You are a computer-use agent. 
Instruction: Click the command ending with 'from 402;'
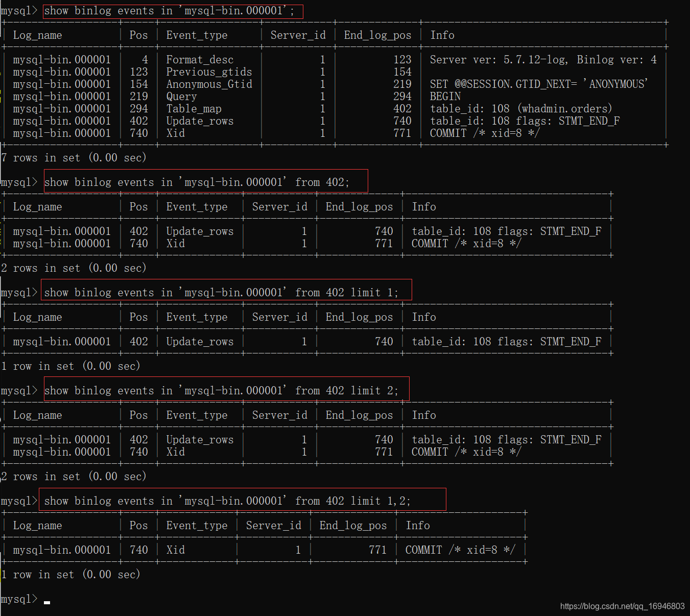[197, 182]
